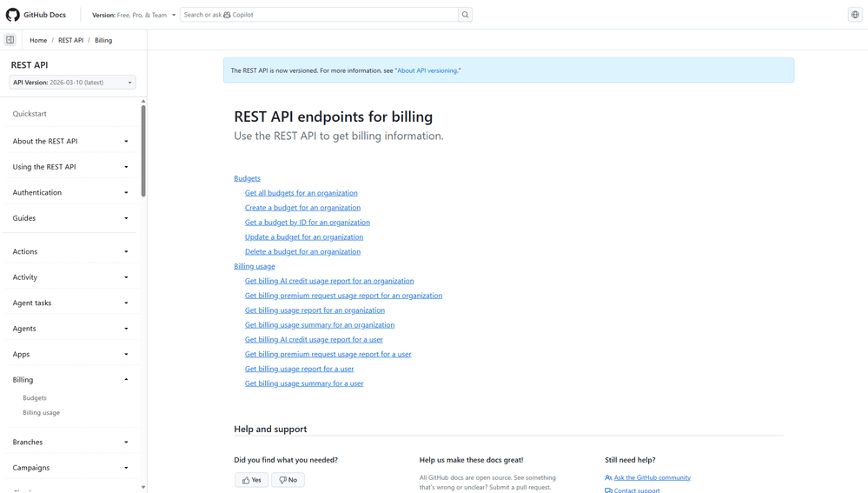Open the Billing usage heading link

pyautogui.click(x=254, y=266)
